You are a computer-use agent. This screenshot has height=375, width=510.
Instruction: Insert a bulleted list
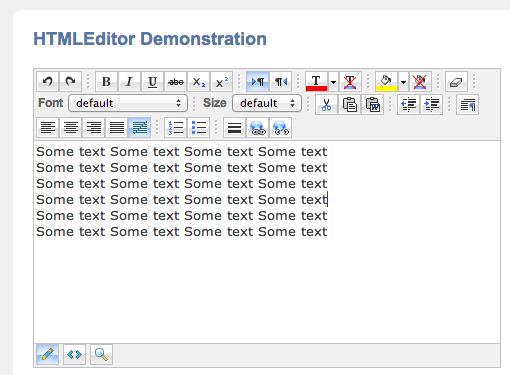199,127
